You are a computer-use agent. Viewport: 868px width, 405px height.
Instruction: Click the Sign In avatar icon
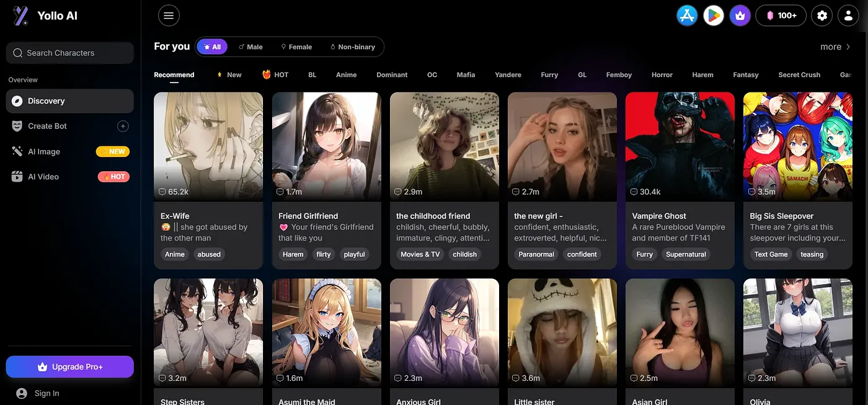click(x=22, y=393)
